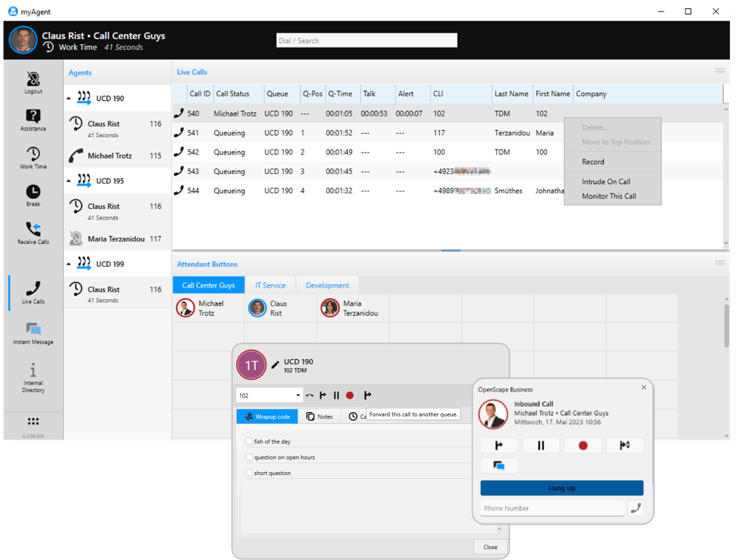Open chat bubble icon in OpenScape popup

pos(499,465)
